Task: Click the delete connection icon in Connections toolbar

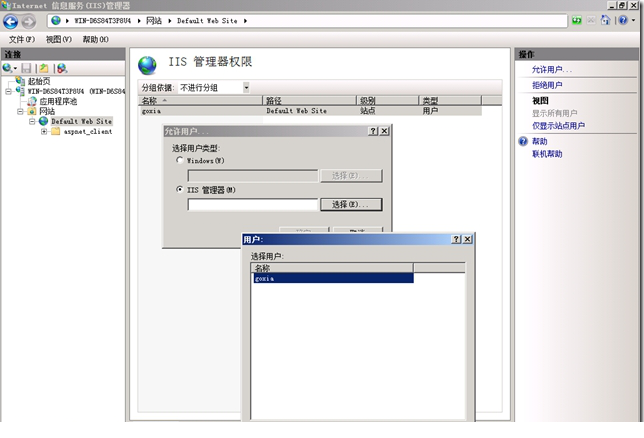Action: (x=62, y=68)
